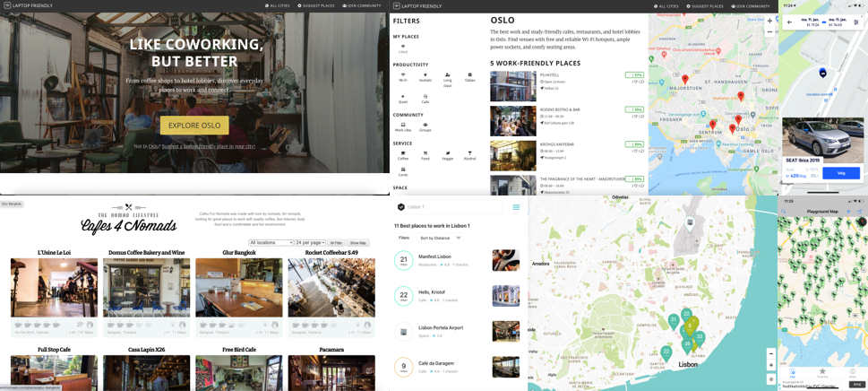The height and width of the screenshot is (391, 868).
Task: Click Suggest Places in the Oslo page navbar
Action: click(703, 6)
